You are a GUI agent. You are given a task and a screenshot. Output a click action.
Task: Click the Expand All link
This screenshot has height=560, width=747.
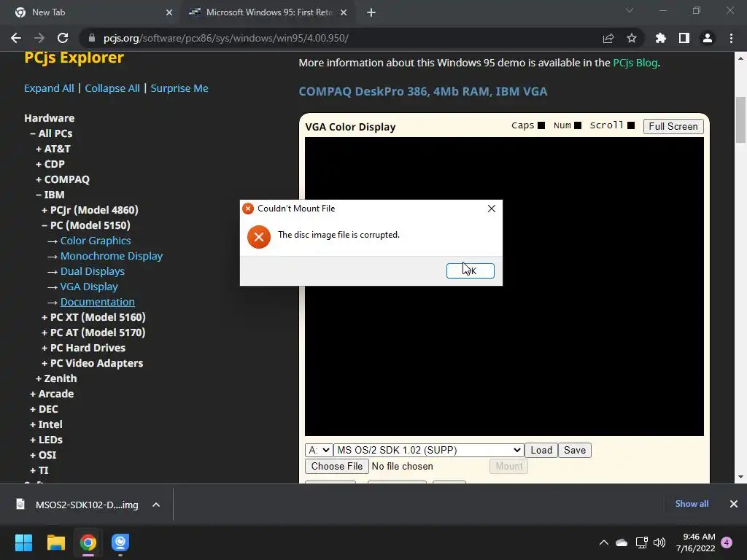pyautogui.click(x=49, y=88)
